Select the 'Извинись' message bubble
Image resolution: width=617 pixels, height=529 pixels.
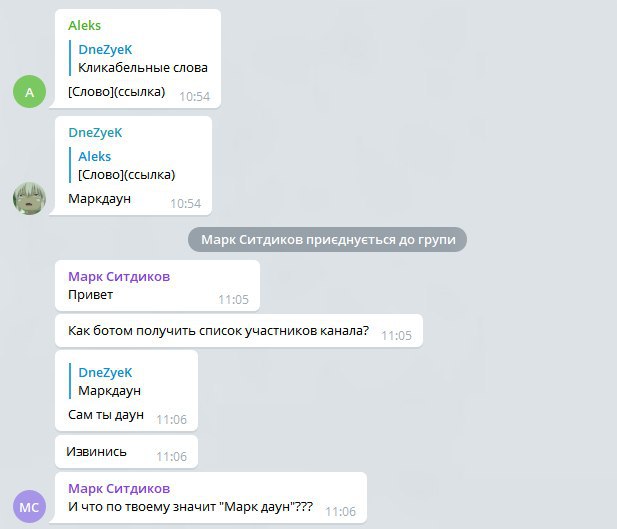126,452
